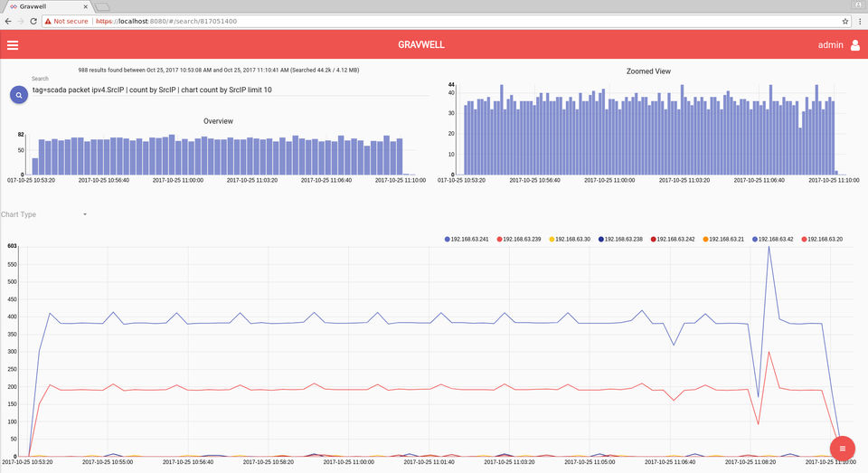Click the Overview chart title
Screen dimensions: 868x473
tap(218, 121)
